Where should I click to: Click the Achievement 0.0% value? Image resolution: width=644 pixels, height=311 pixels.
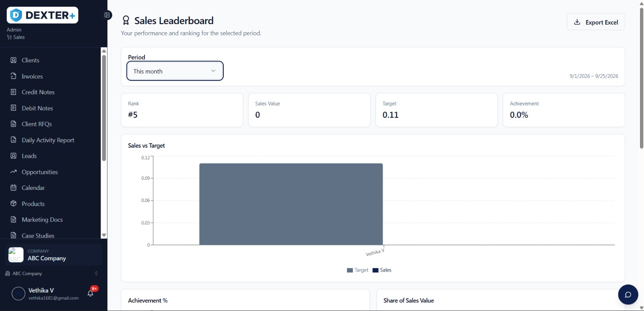point(519,115)
